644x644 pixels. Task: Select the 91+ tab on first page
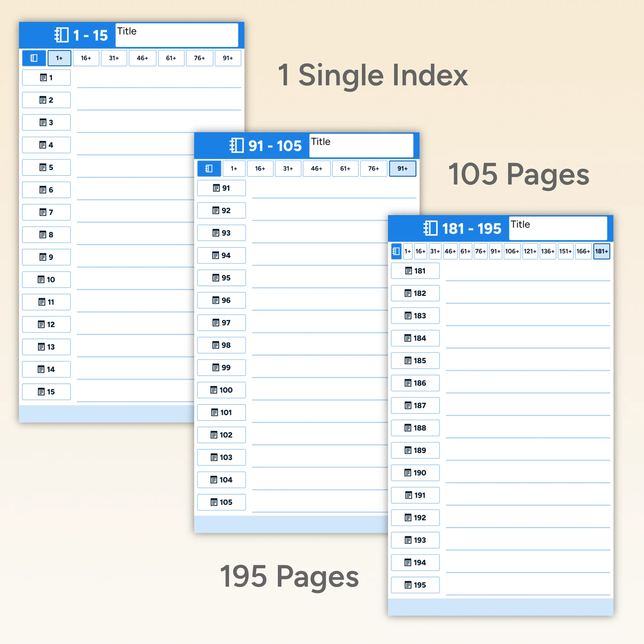[x=228, y=58]
